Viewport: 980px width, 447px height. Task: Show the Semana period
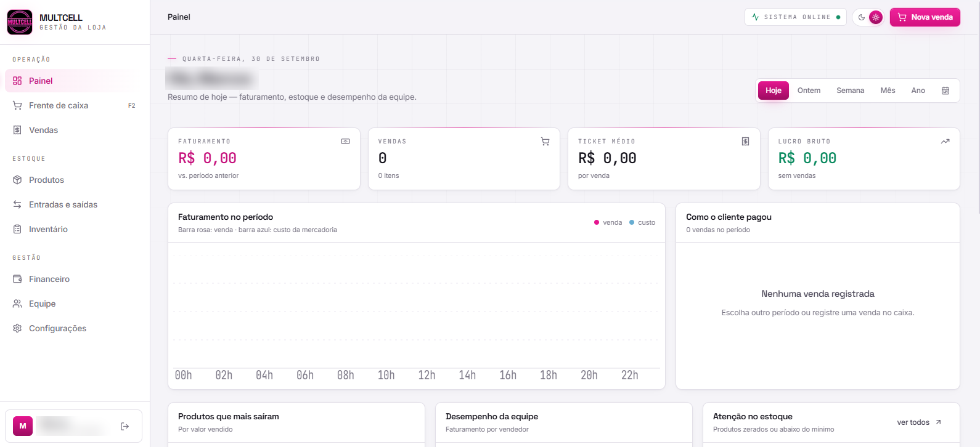pyautogui.click(x=850, y=91)
